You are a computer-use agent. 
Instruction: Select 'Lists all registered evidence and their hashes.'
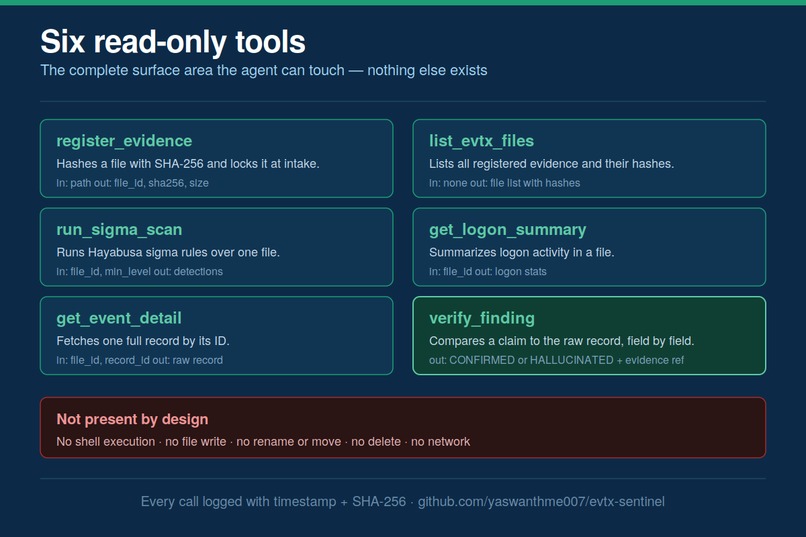(x=552, y=164)
